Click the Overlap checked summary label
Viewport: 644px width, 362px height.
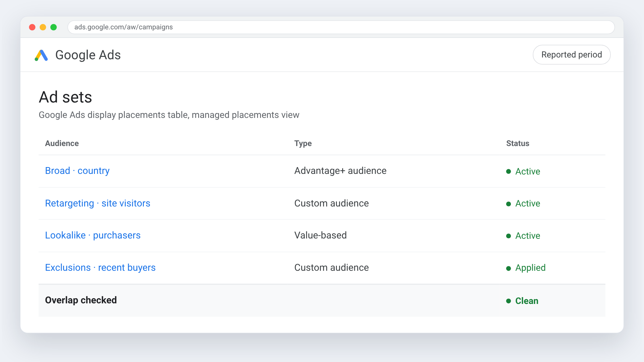[x=81, y=300]
